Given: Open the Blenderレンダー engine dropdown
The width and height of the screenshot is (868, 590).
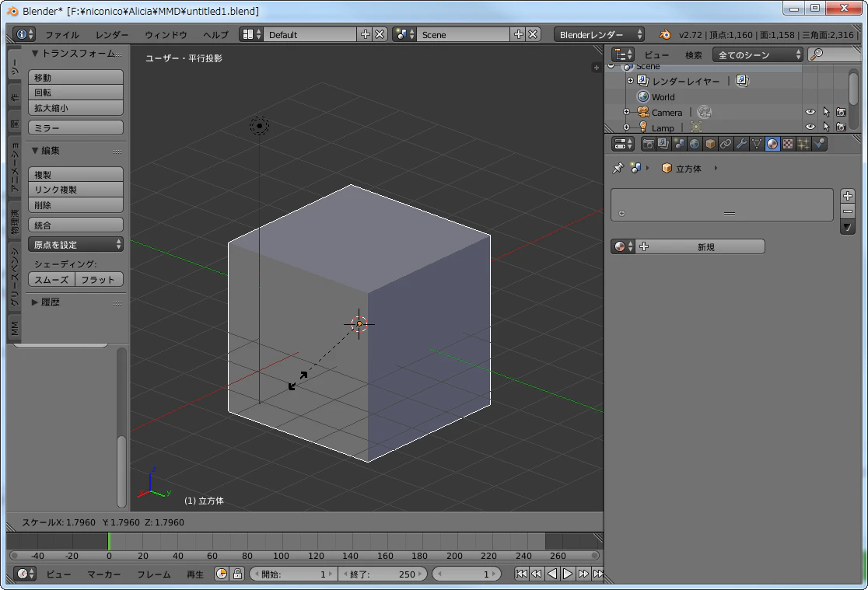Looking at the screenshot, I should 600,34.
